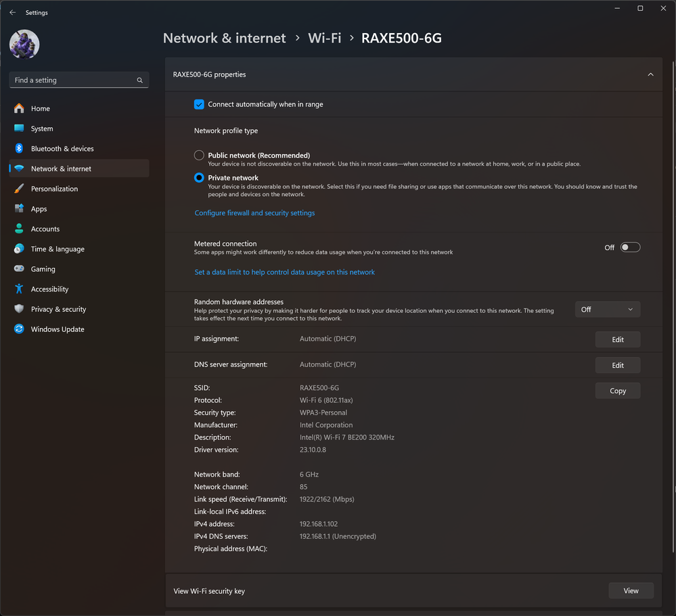Open Bluetooth & devices label
This screenshot has height=616, width=676.
tap(62, 149)
